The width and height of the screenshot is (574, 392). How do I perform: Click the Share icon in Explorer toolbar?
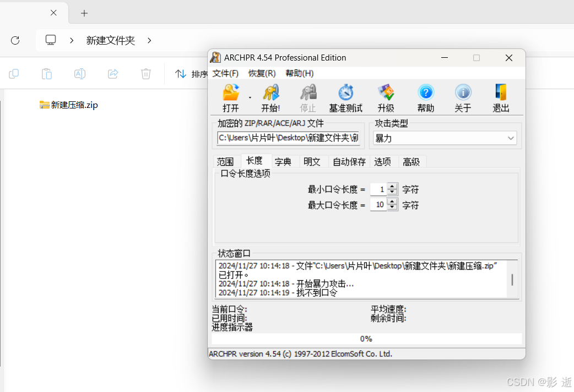[113, 74]
